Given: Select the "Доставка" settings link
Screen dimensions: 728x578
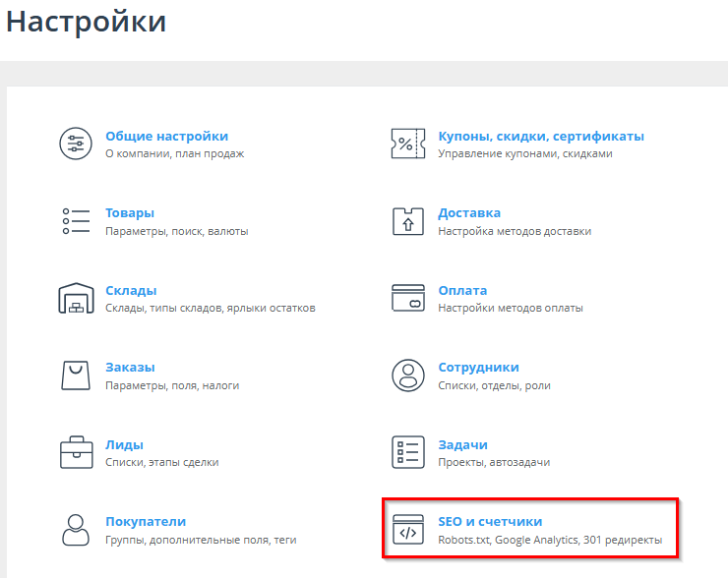Looking at the screenshot, I should (469, 213).
